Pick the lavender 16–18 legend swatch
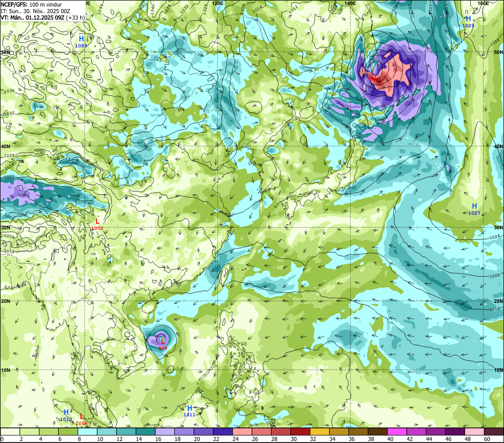Image resolution: width=504 pixels, height=443 pixels. 165,431
